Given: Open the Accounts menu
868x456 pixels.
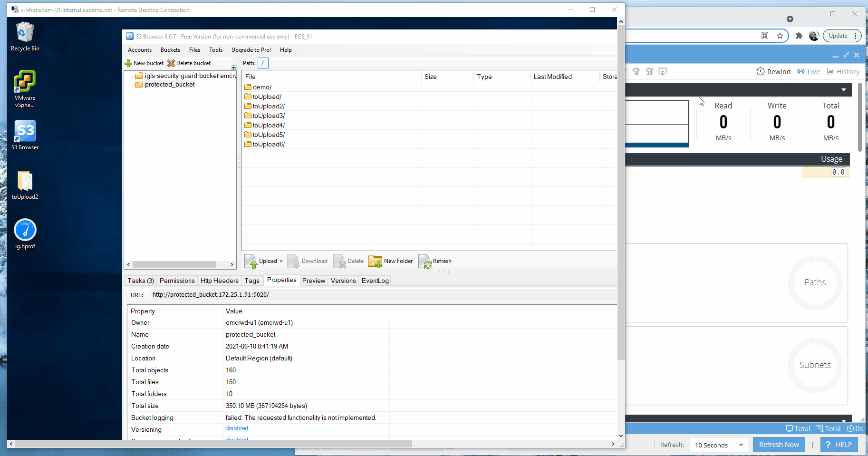Looking at the screenshot, I should pyautogui.click(x=140, y=50).
